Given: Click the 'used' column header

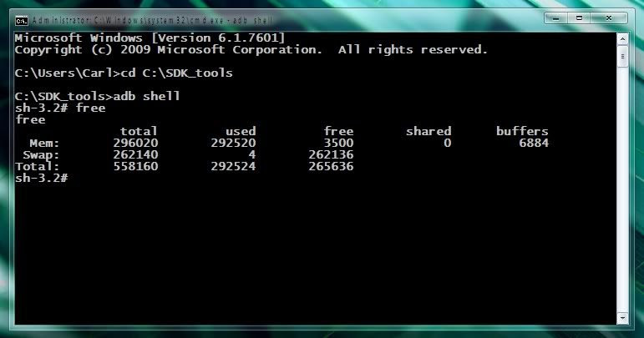Looking at the screenshot, I should pos(241,131).
